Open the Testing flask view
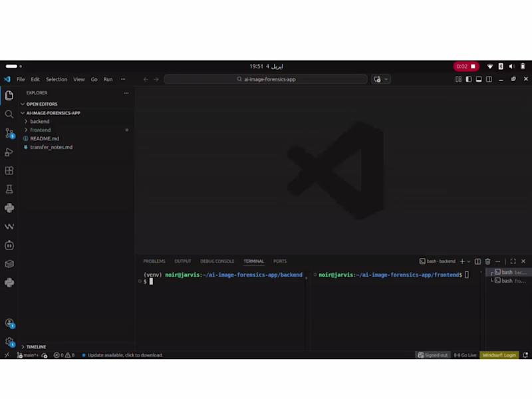This screenshot has height=399, width=532. point(9,189)
